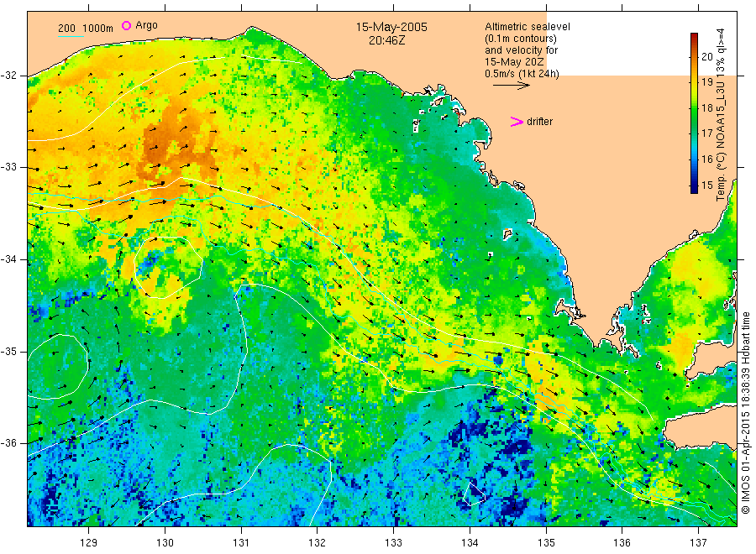Viewport: 756px width, 554px height.
Task: Click the colorbar tick label 18
Action: pyautogui.click(x=706, y=107)
